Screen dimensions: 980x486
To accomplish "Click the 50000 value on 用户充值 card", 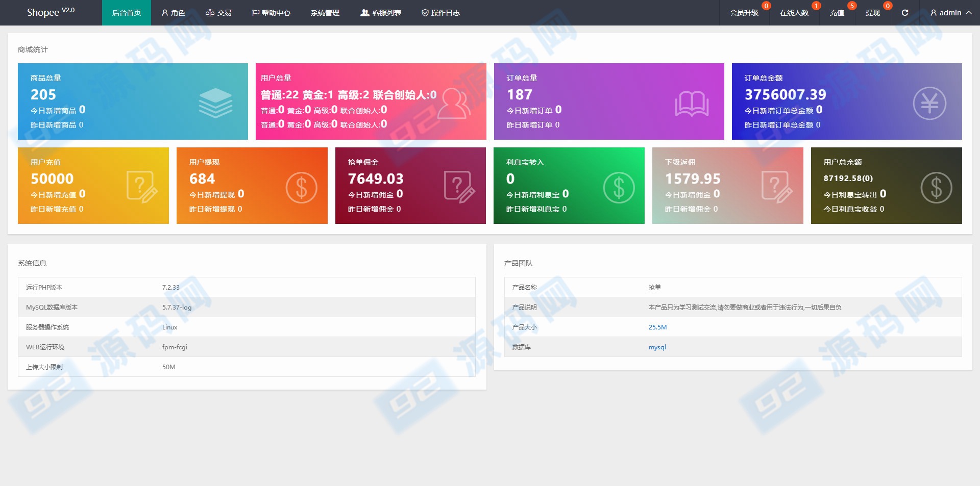I will tap(52, 179).
